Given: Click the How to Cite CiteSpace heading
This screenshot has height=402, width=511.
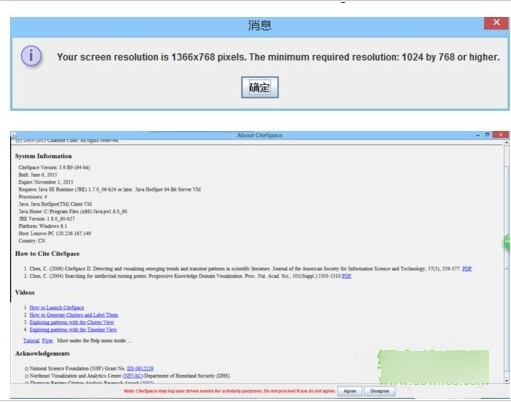Looking at the screenshot, I should [47, 254].
